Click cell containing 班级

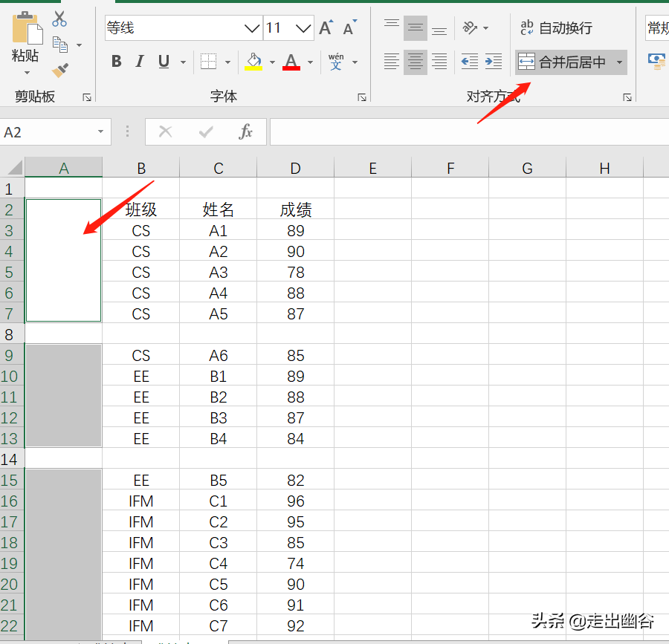click(x=141, y=209)
